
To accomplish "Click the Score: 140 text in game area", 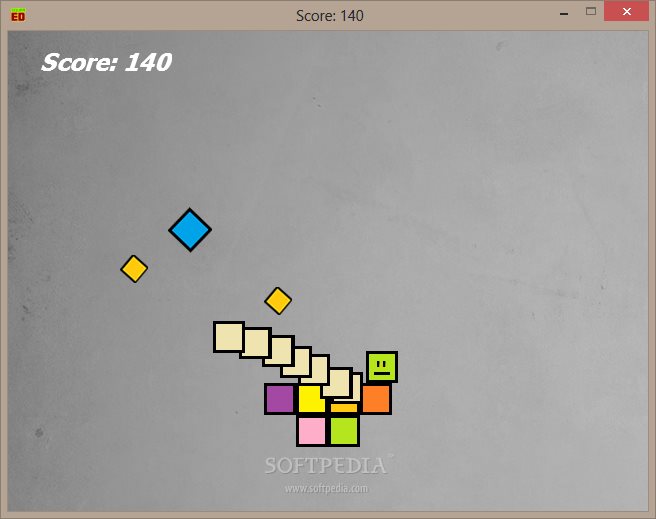I will pos(107,62).
